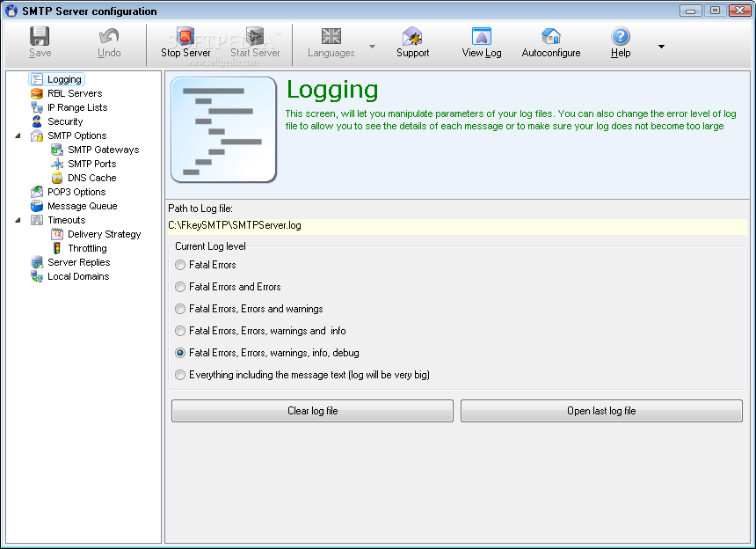Click the Local Domains icon
This screenshot has height=549, width=756.
point(37,276)
